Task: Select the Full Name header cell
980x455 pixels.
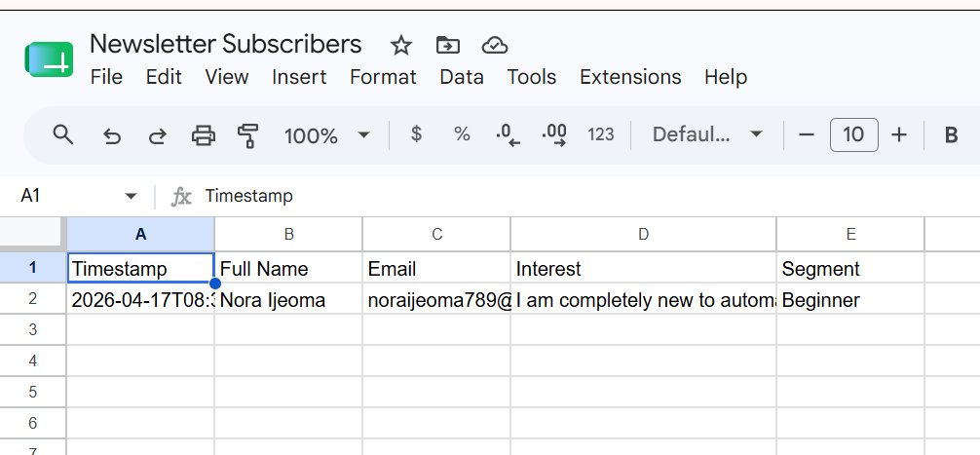Action: click(x=288, y=268)
